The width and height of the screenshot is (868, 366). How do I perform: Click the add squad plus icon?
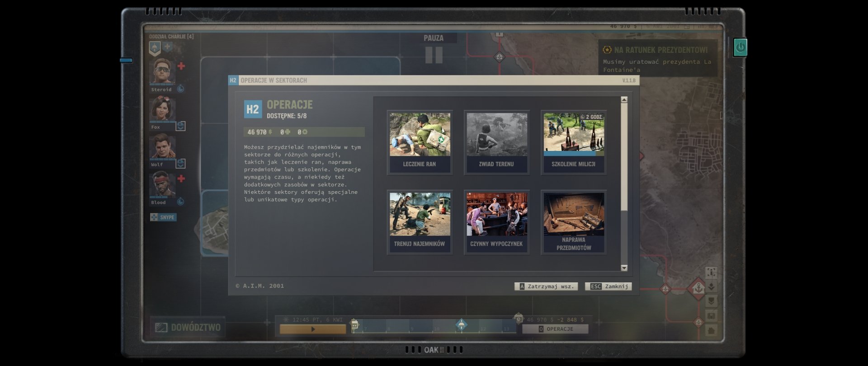click(x=167, y=47)
